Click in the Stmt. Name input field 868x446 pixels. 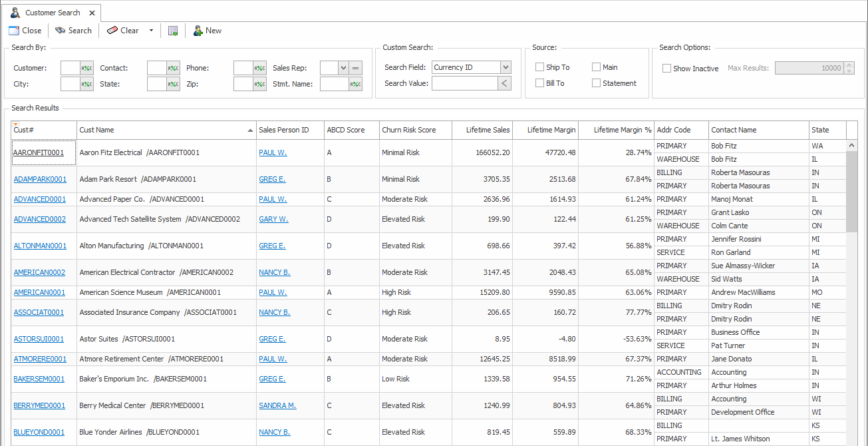click(334, 84)
